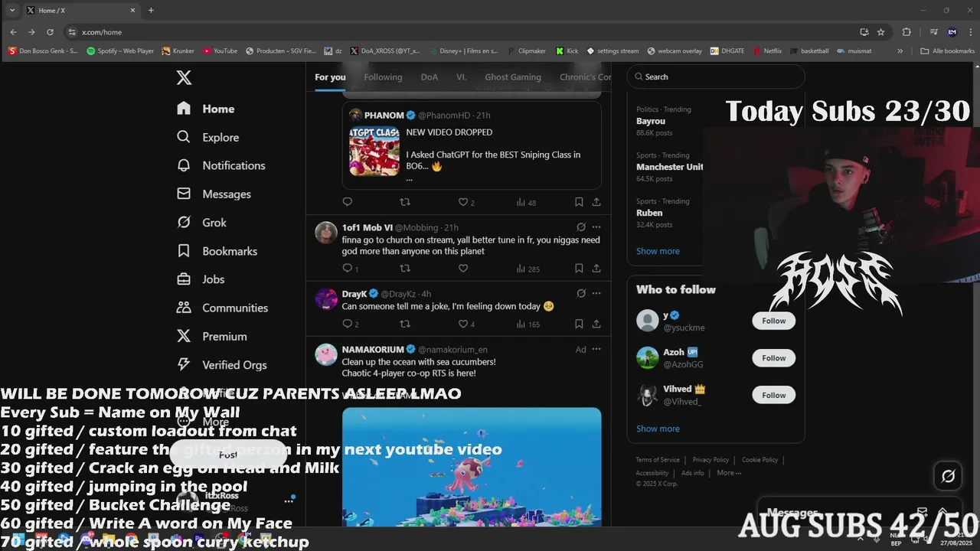Reply to the DrayK joke post

point(350,324)
